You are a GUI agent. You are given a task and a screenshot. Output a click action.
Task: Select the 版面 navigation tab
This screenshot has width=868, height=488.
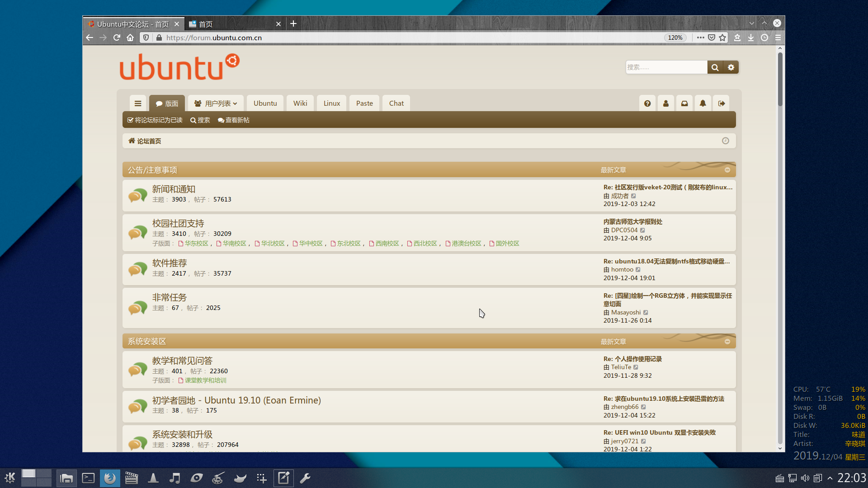click(x=167, y=103)
